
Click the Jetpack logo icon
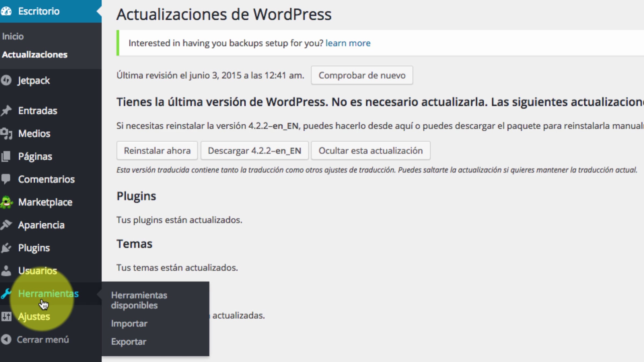click(6, 80)
